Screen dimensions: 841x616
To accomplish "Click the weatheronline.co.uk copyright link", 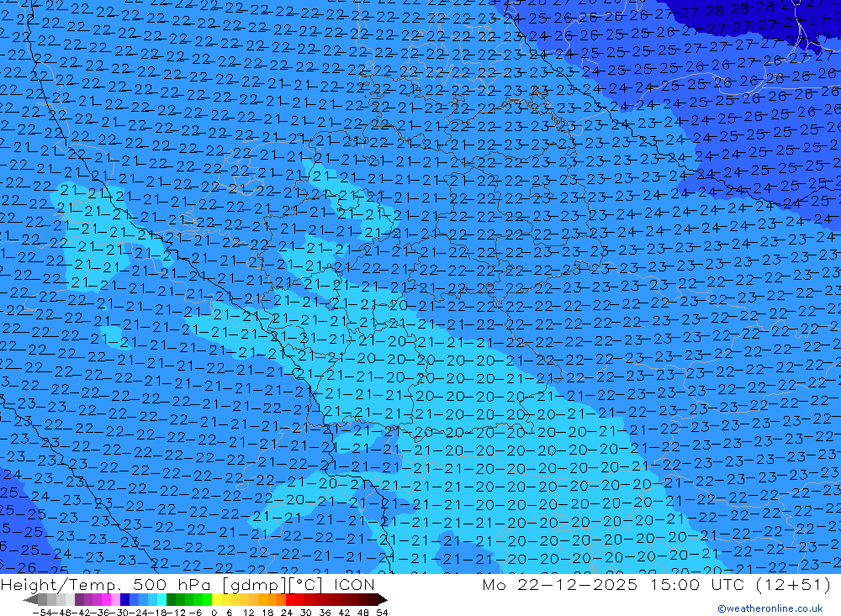I will [x=770, y=608].
